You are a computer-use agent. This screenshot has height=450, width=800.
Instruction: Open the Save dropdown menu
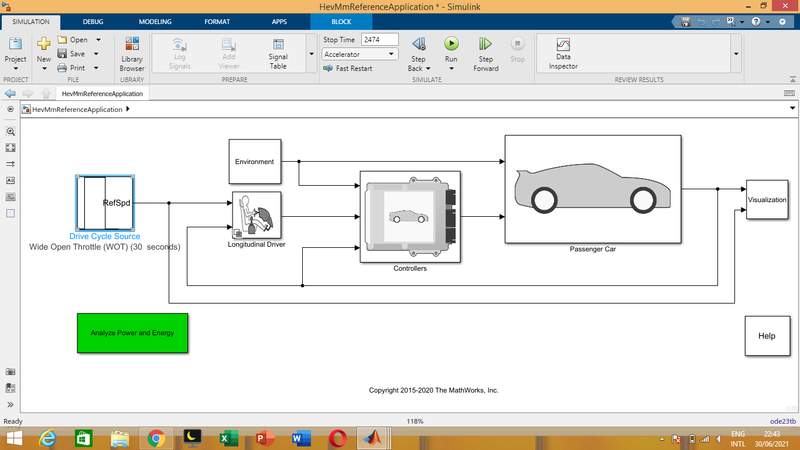(x=95, y=54)
